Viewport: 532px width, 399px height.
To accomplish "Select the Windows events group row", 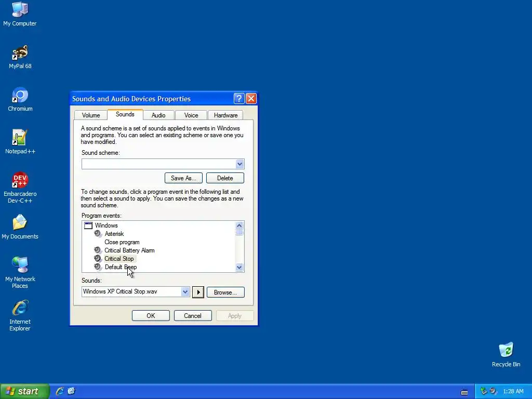I will click(106, 225).
